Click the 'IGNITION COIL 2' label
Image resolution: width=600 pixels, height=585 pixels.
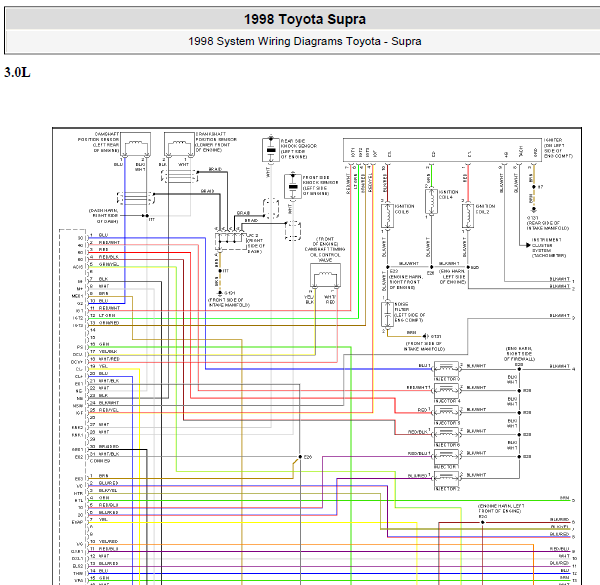pos(485,209)
